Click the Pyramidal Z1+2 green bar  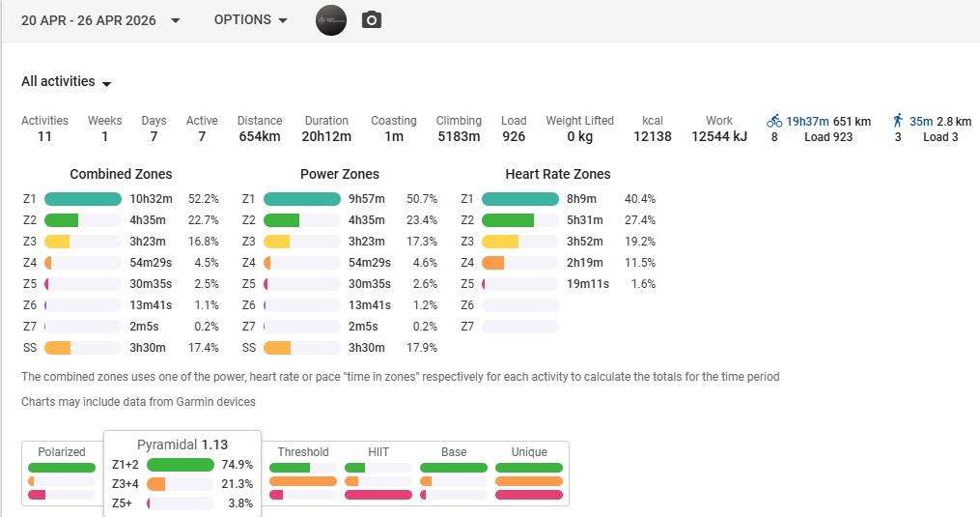pos(180,465)
